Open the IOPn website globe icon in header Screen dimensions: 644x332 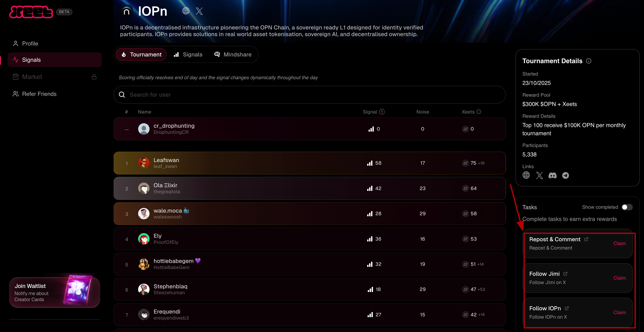pos(186,11)
